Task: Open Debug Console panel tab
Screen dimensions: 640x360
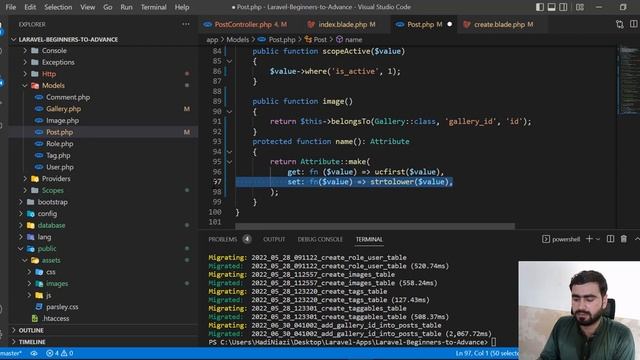Action: [x=320, y=239]
